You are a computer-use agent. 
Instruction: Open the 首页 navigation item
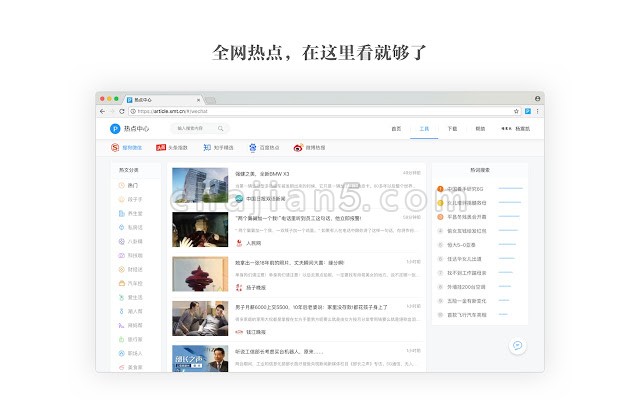coord(396,129)
